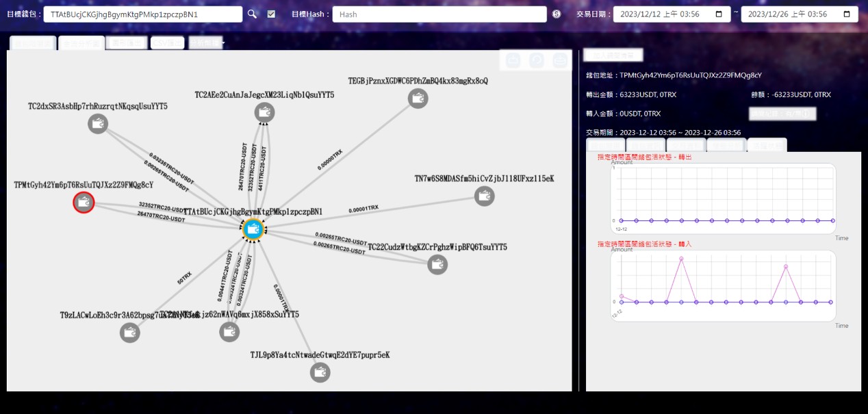
Task: Focus the 目標Hash input field
Action: (439, 14)
